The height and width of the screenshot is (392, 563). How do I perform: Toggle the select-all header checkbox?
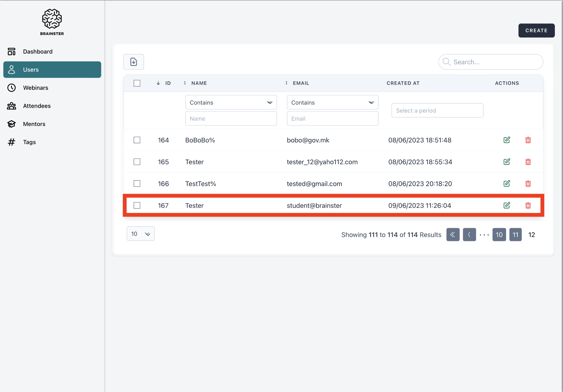pyautogui.click(x=137, y=83)
